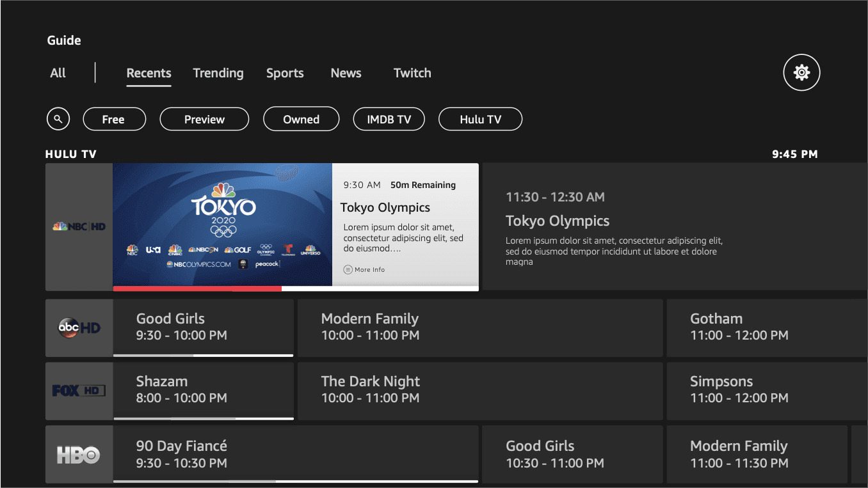Click the Guide title

click(64, 40)
